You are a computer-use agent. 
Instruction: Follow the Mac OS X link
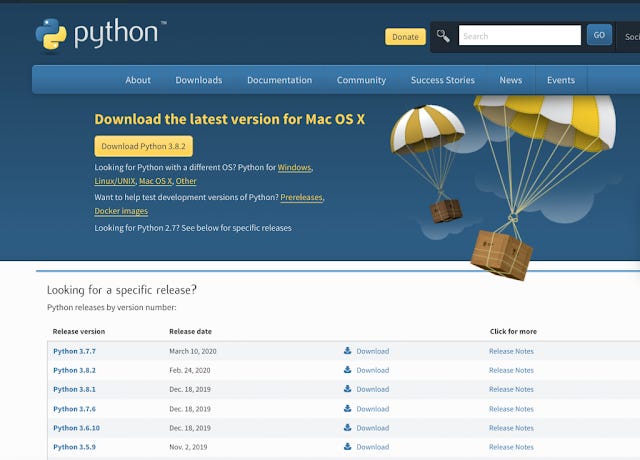pos(156,181)
